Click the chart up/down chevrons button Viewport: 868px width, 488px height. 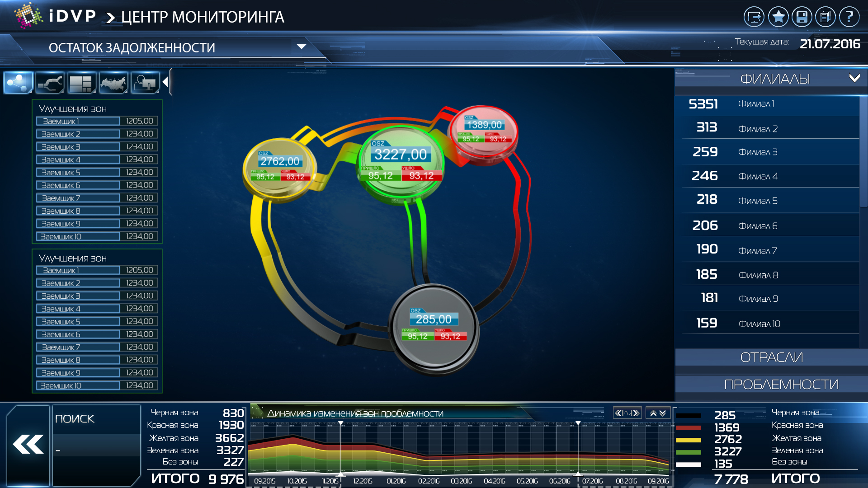[x=658, y=413]
